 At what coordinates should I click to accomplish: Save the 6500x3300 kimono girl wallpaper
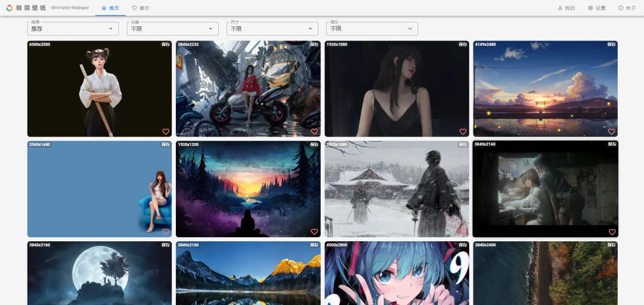pos(166,44)
